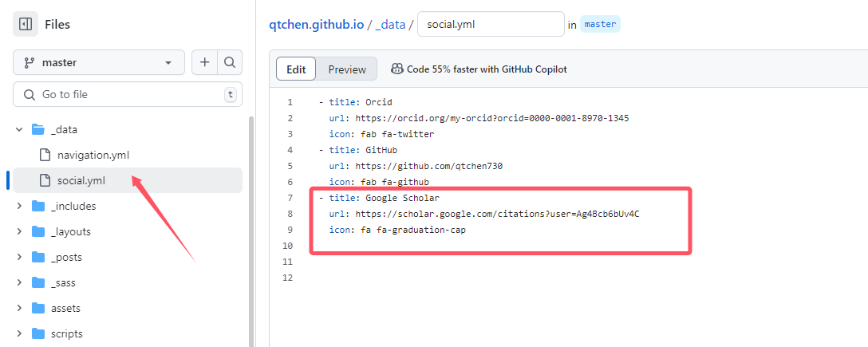The image size is (868, 347).
Task: Click the scholar.google.com url line
Action: click(x=484, y=214)
